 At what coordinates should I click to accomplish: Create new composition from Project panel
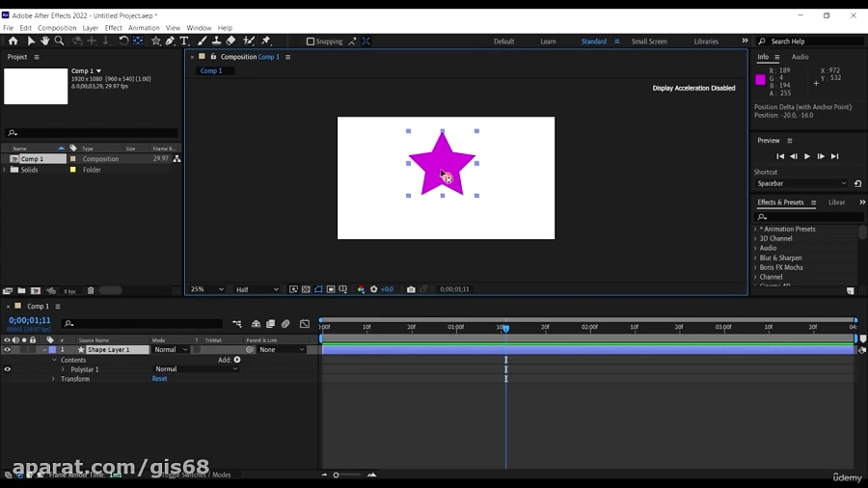tap(36, 291)
